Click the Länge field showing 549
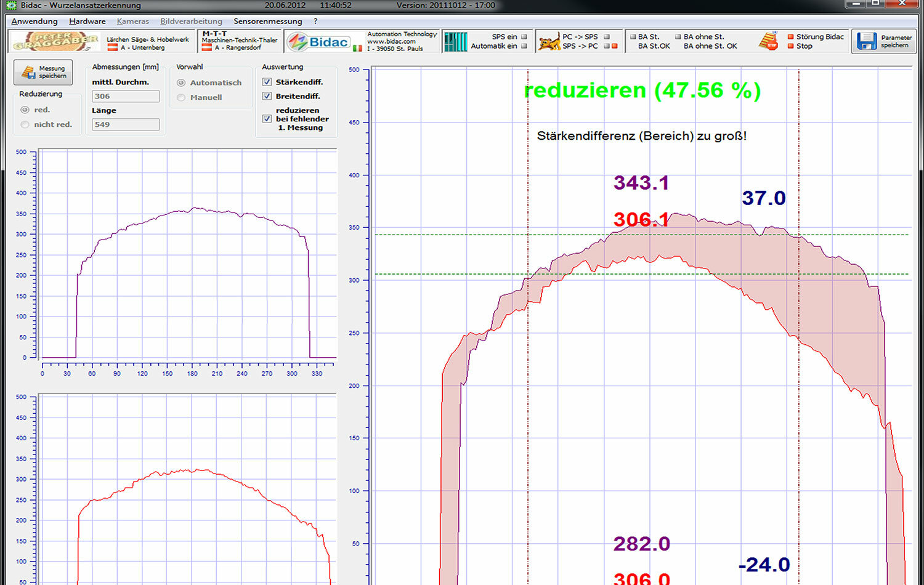924x585 pixels. pos(126,124)
